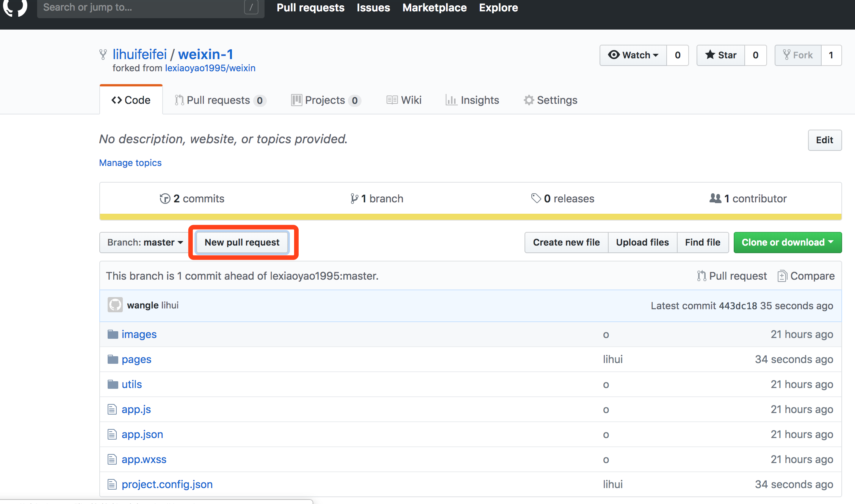
Task: Open the Wiki tab
Action: click(404, 100)
